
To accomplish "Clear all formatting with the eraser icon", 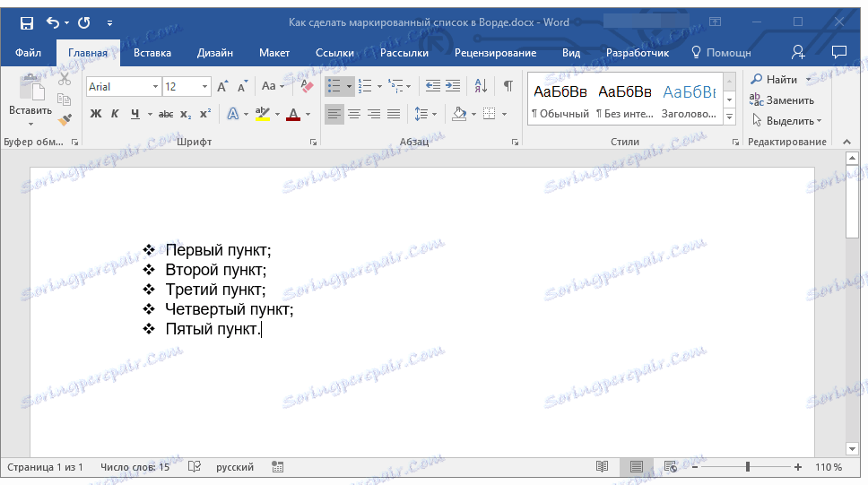I will pos(306,86).
